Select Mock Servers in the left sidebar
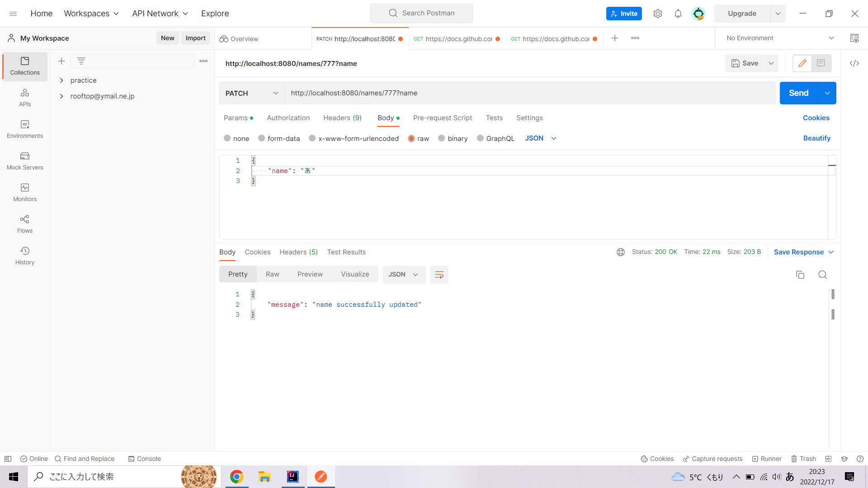This screenshot has width=868, height=488. click(24, 161)
